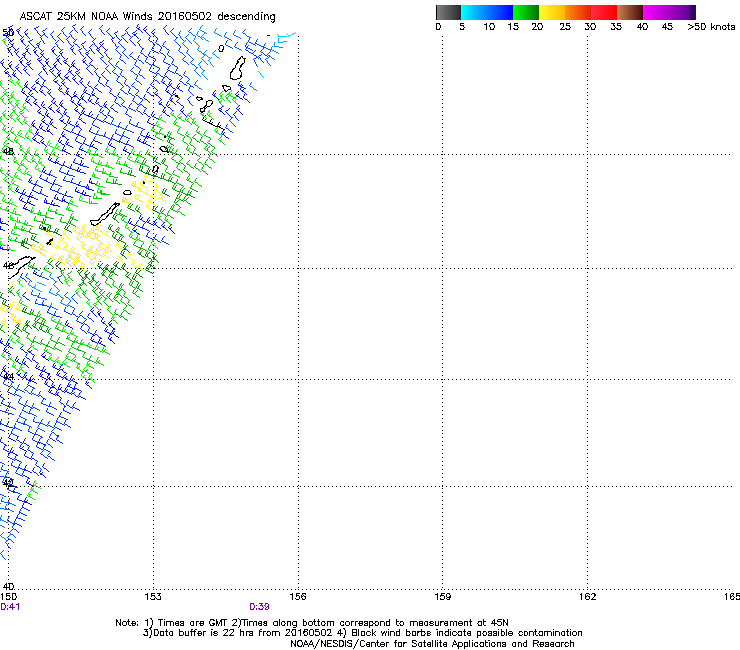Click the latitude label '44'
This screenshot has height=650, width=740.
point(8,377)
